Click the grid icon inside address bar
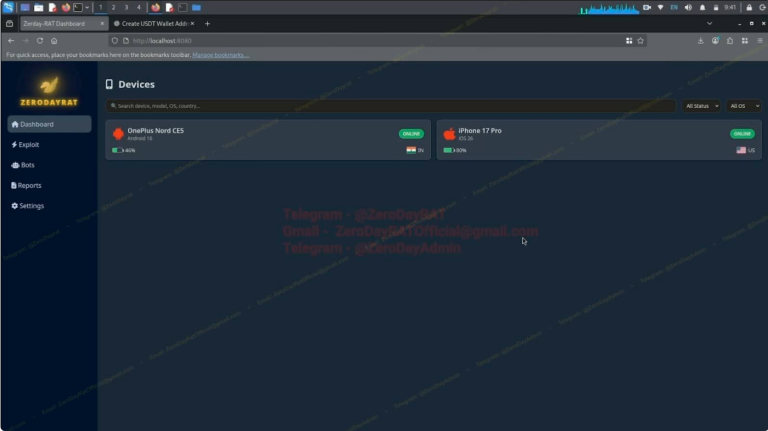This screenshot has width=768, height=431. pos(629,41)
